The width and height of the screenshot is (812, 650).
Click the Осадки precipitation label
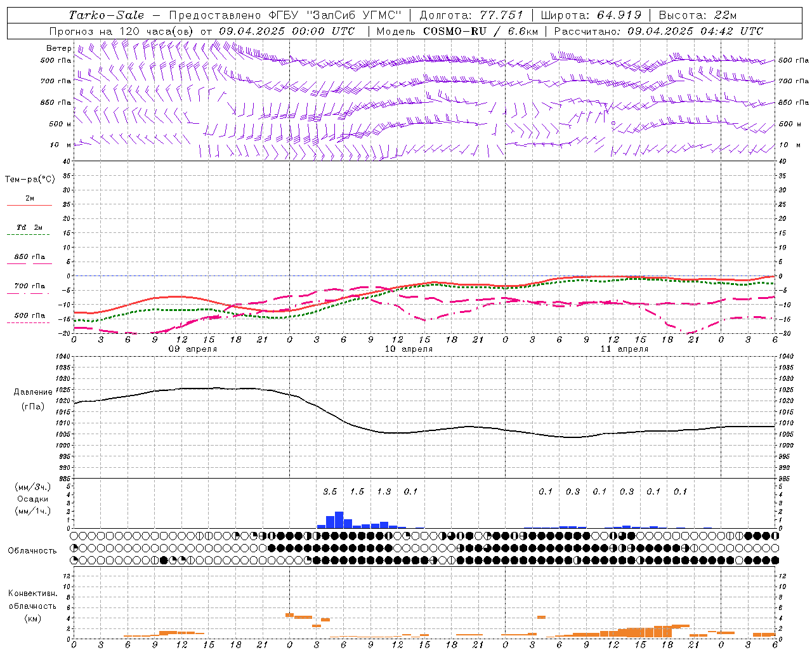(32, 499)
